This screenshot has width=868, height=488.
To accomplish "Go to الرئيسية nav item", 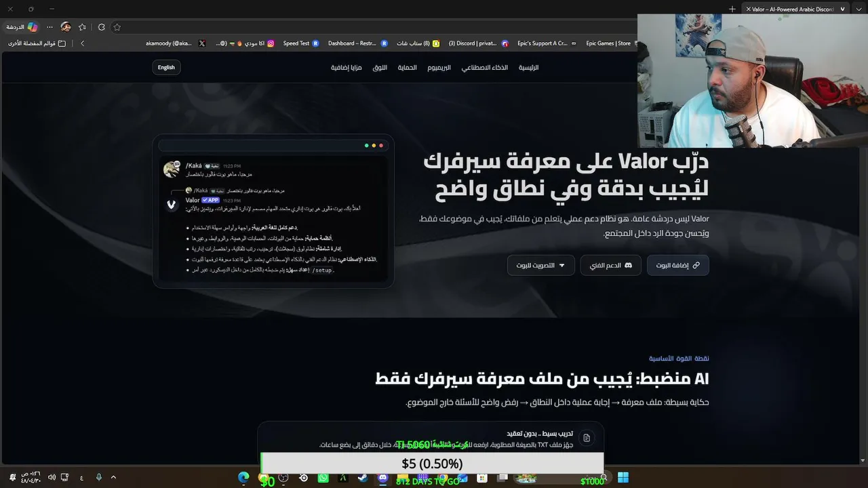I will coord(528,68).
